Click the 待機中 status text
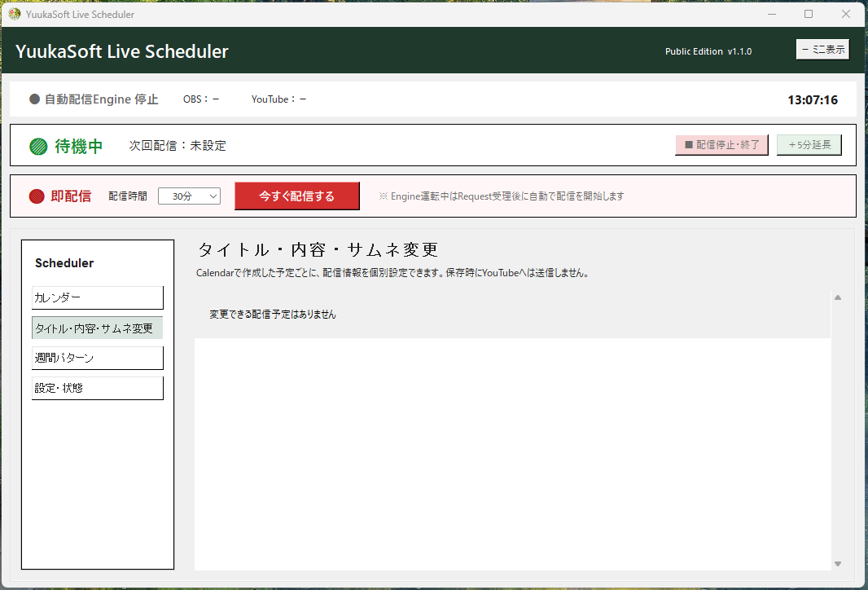This screenshot has height=590, width=868. point(79,146)
